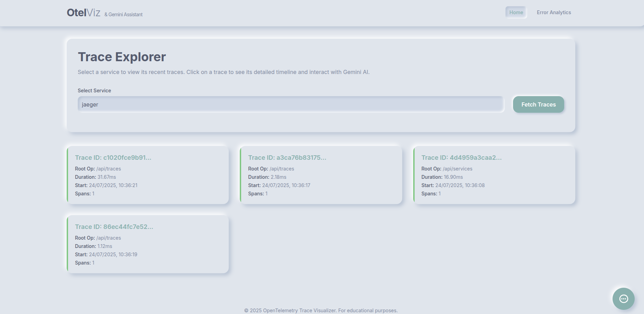Click the /api/traces root operation link
Viewport: 644px width, 314px height.
click(108, 168)
